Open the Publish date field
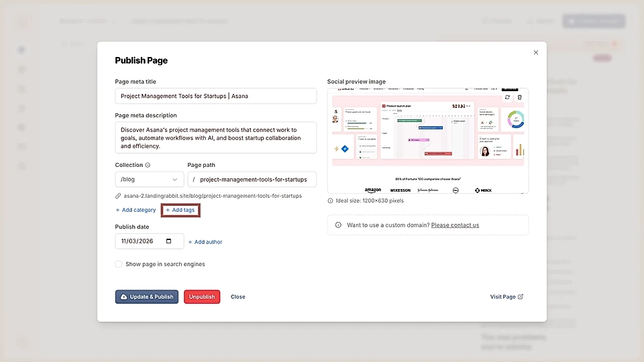644x362 pixels. (x=149, y=241)
